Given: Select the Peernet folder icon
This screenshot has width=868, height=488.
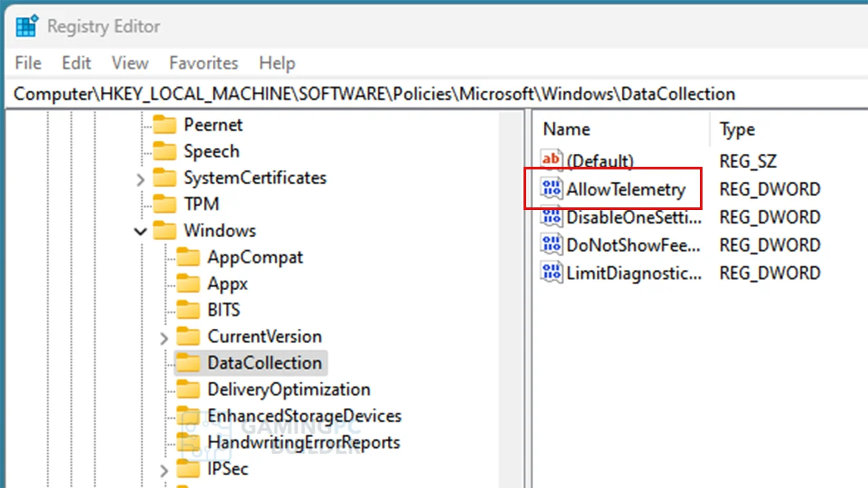Looking at the screenshot, I should (x=164, y=125).
